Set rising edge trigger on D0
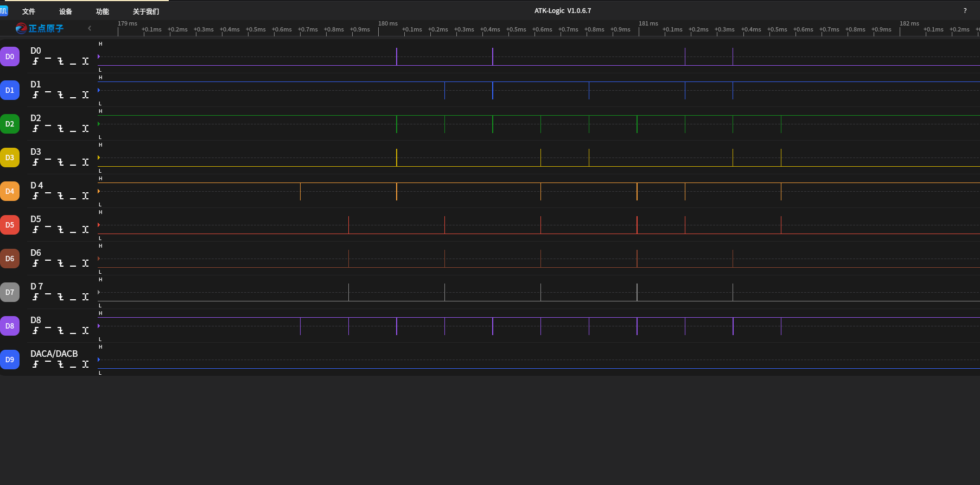 pyautogui.click(x=35, y=61)
